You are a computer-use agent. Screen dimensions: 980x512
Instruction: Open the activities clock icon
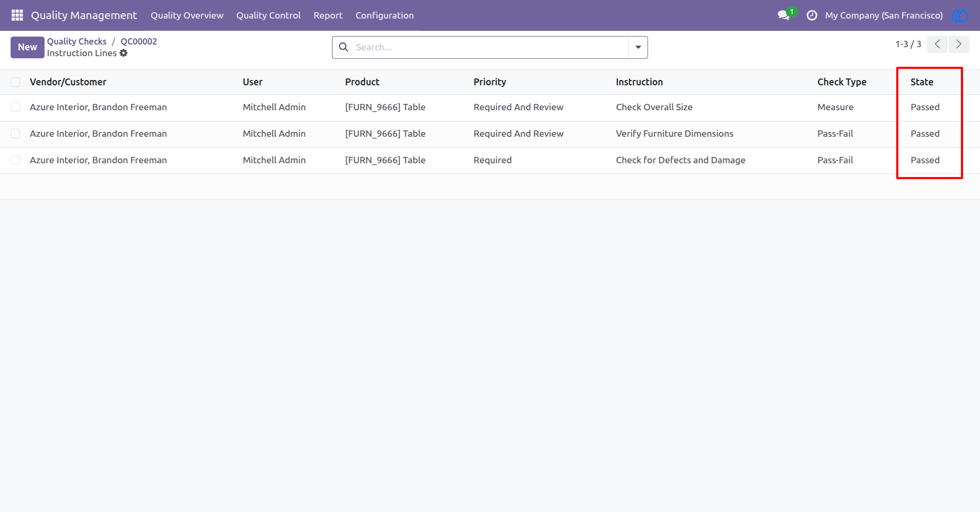pos(811,15)
